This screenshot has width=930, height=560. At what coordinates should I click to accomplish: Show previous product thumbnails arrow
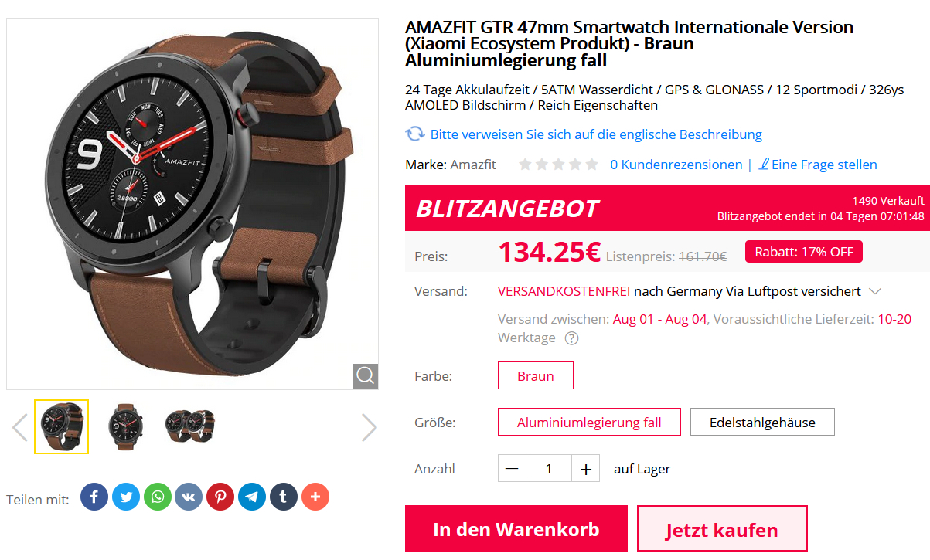click(x=20, y=427)
